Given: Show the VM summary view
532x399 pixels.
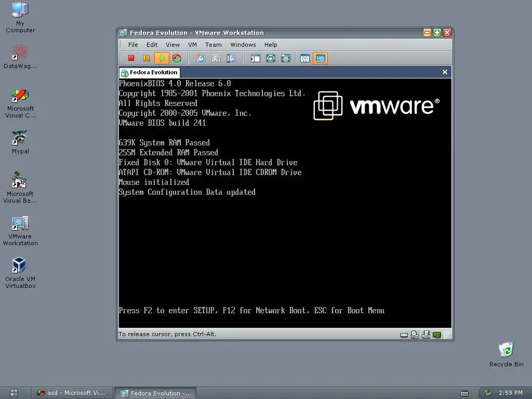Looking at the screenshot, I should coord(304,58).
